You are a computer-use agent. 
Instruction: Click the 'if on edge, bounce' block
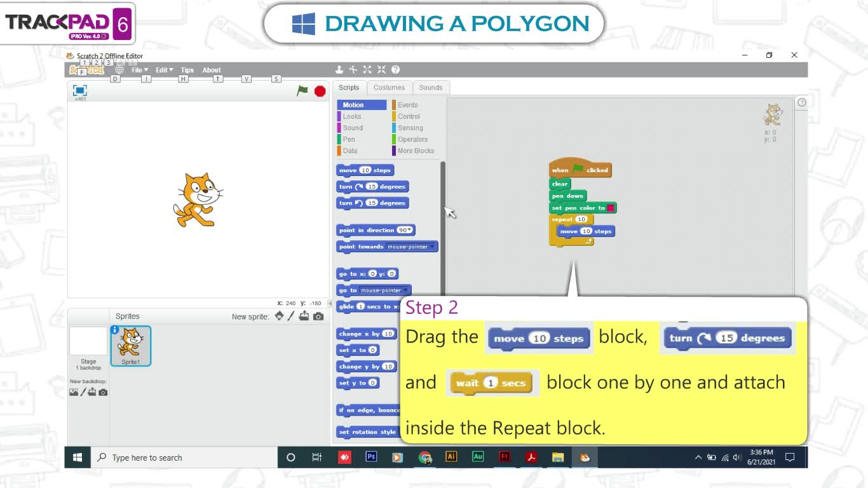pos(370,410)
